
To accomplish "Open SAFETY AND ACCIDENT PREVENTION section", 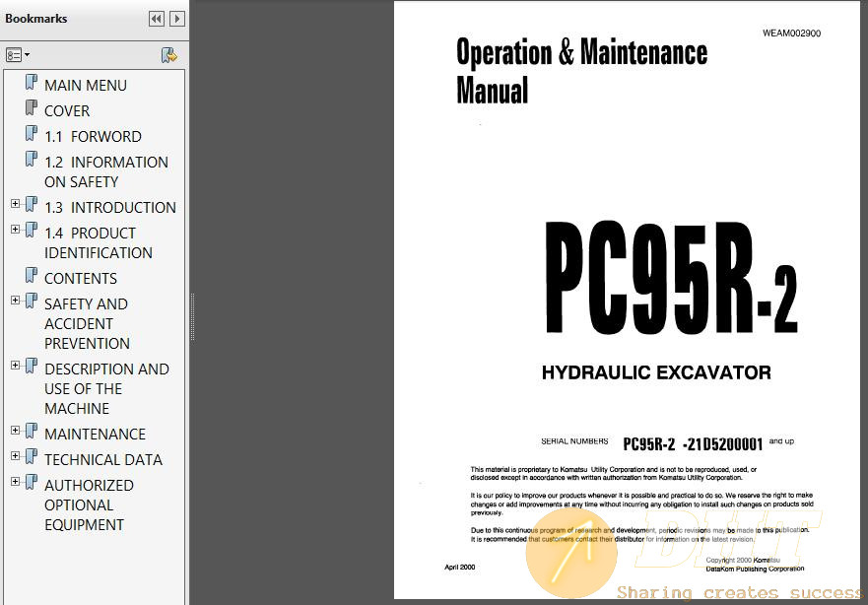I will coord(87,323).
